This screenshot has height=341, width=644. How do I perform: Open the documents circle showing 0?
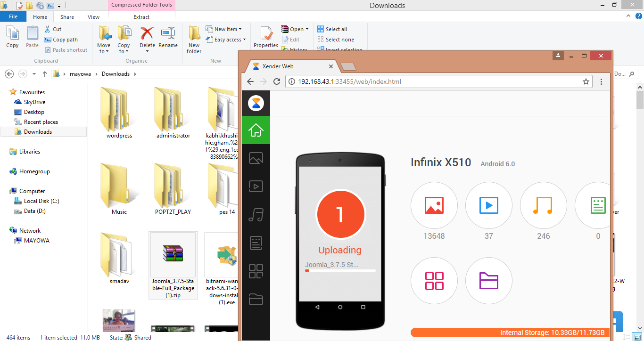click(x=593, y=205)
